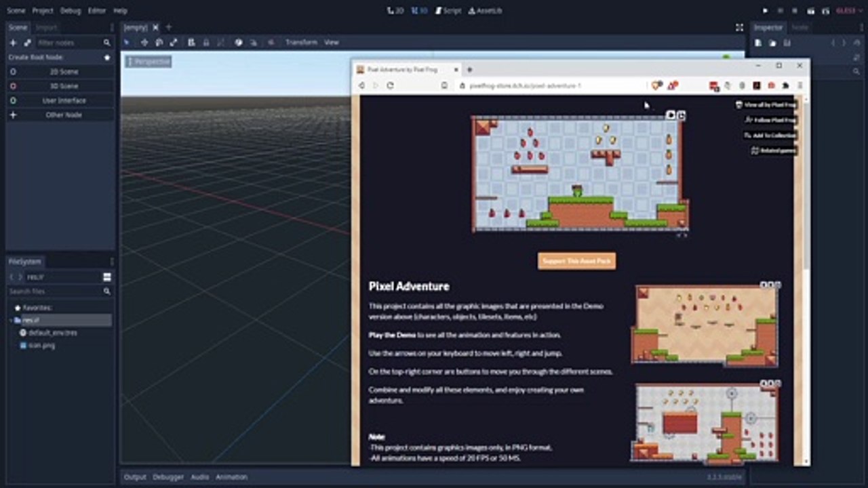Add a new node with plus icon
868x488 pixels.
13,43
